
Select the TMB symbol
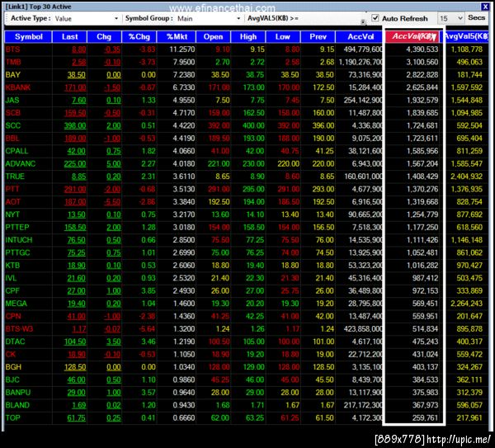pyautogui.click(x=13, y=62)
